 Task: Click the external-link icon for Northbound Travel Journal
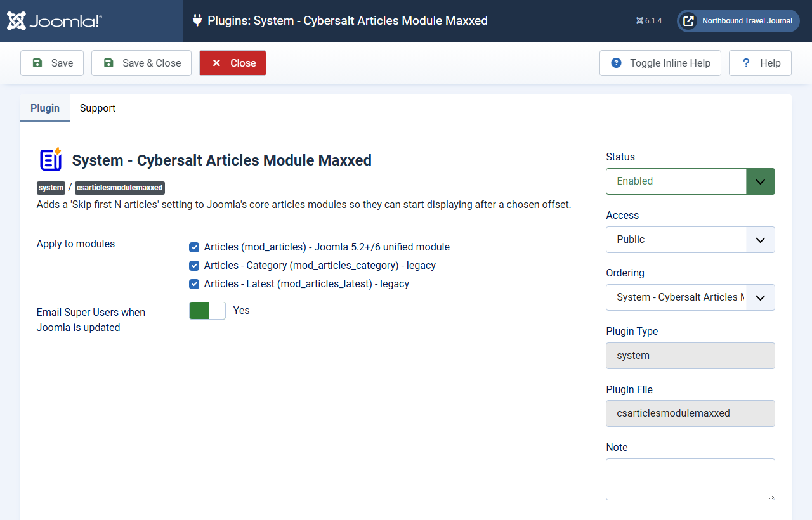(x=688, y=21)
